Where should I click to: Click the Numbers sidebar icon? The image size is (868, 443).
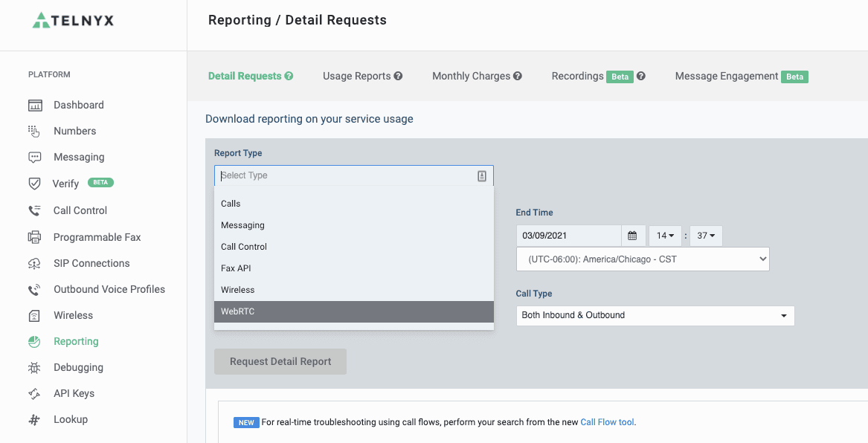pos(34,131)
